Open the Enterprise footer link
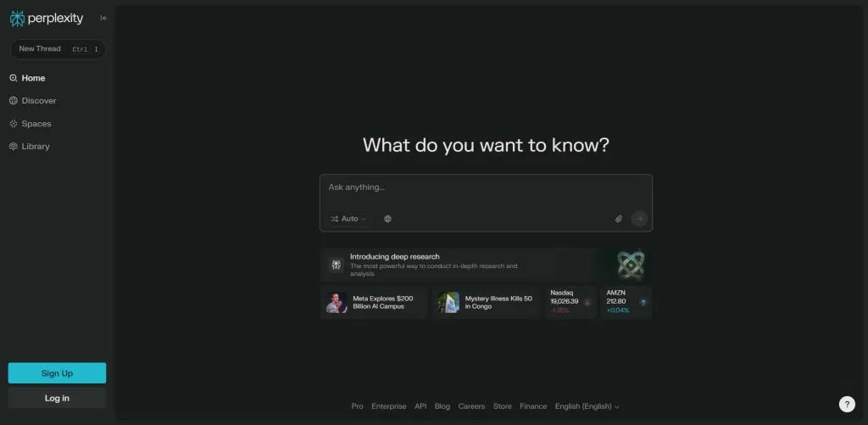Screen dimensions: 868x425 (x=388, y=406)
